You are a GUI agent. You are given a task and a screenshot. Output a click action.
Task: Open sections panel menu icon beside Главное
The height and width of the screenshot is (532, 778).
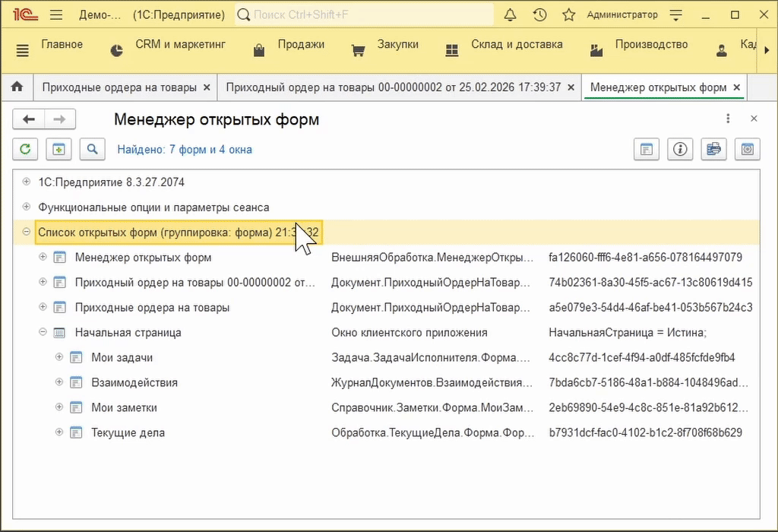22,50
